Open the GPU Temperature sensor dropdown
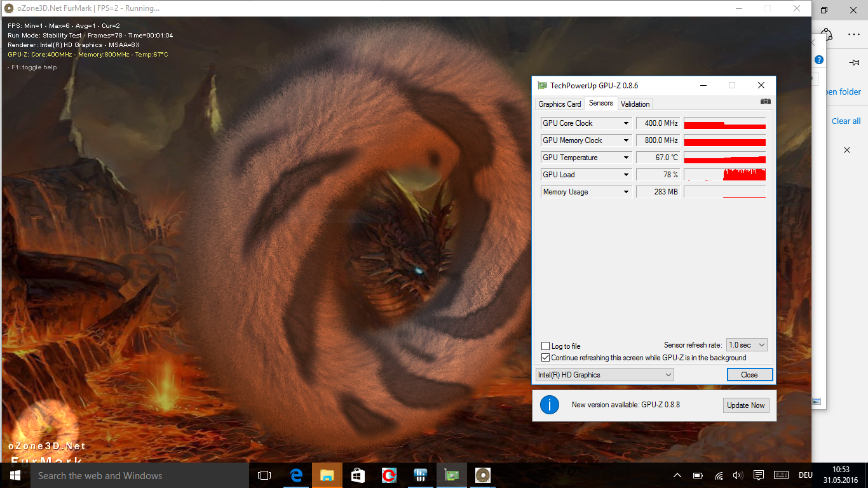The image size is (868, 488). coord(626,158)
